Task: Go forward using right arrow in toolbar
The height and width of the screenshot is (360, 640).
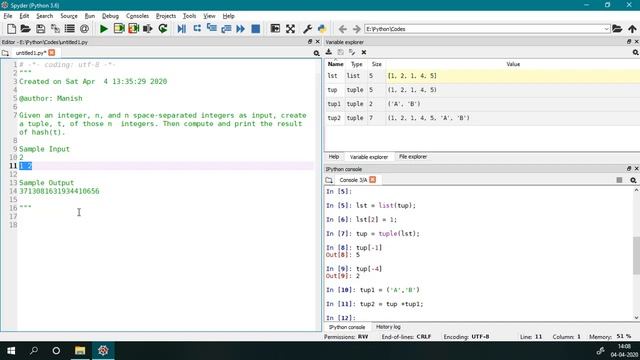Action: coord(356,29)
